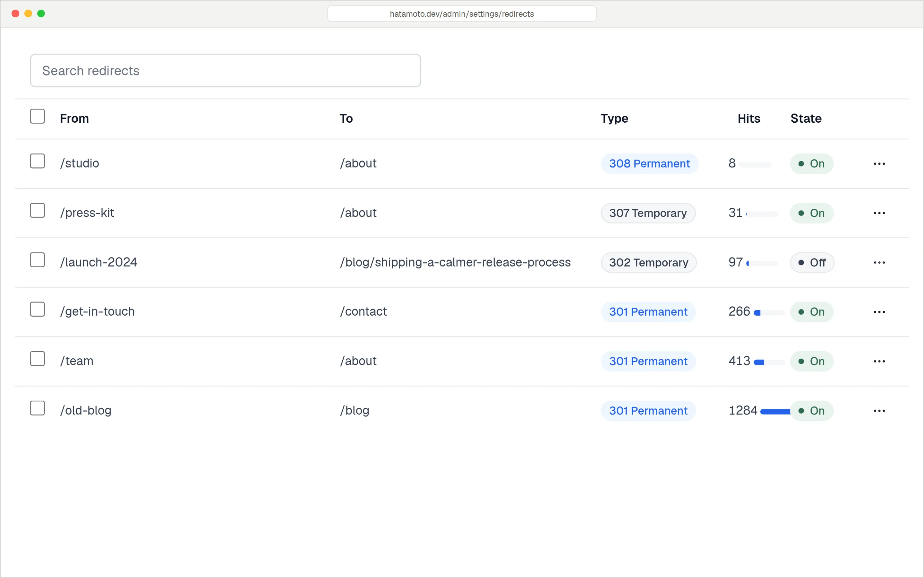Screen dimensions: 924x578
Task: Click the /old-blog source path
Action: point(86,411)
